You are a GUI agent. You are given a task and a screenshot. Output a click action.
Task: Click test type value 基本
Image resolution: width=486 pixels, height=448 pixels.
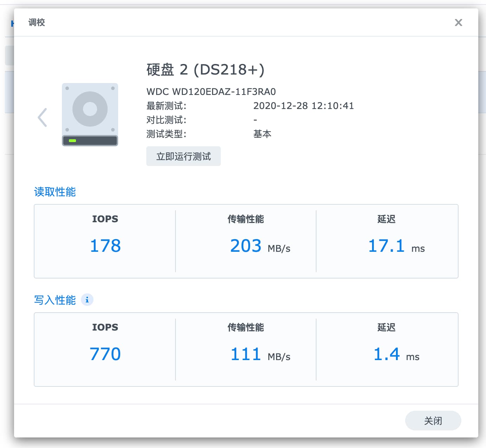262,134
